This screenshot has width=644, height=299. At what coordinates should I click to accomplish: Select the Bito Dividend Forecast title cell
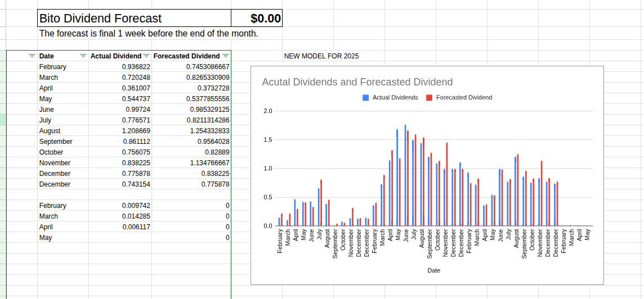[x=135, y=18]
